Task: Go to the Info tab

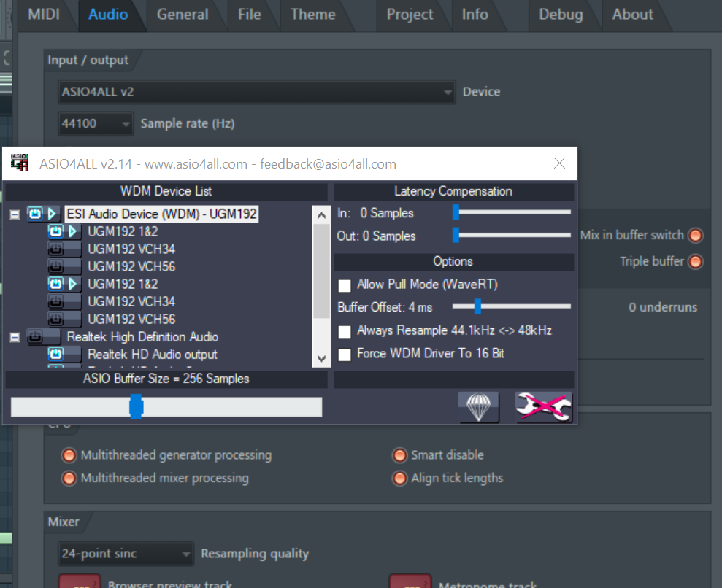Action: pos(475,15)
